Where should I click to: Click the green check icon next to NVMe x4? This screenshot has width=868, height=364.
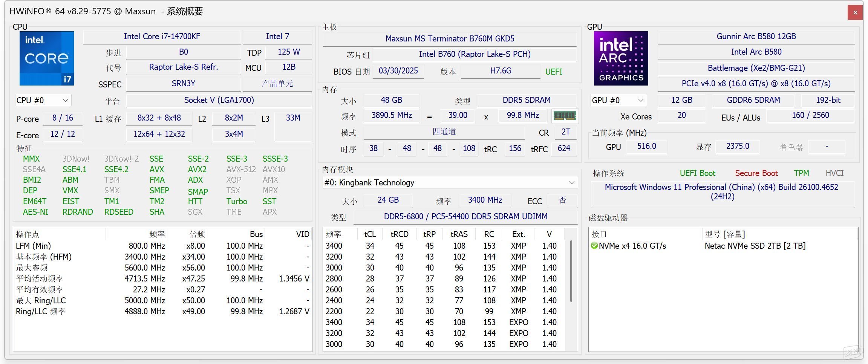(x=594, y=246)
